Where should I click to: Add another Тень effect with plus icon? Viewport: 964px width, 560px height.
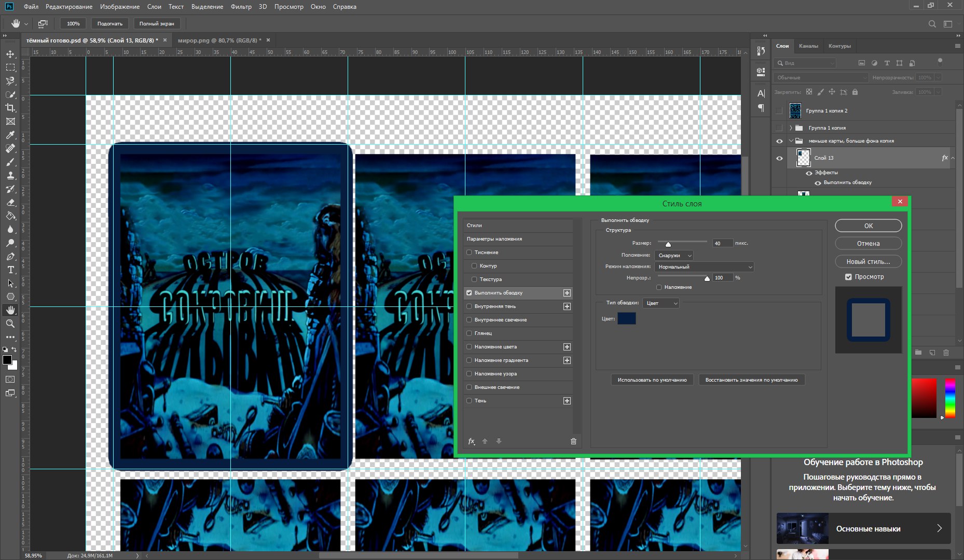tap(567, 401)
